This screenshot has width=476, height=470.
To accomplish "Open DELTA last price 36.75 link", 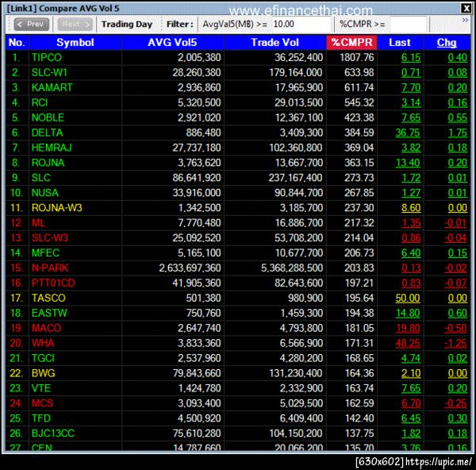I will [408, 133].
